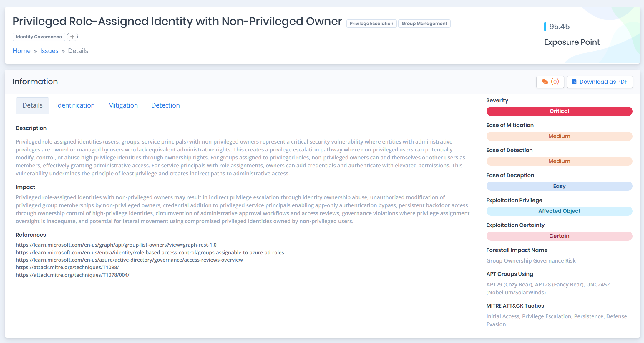
Task: Open the Mitigation tab
Action: (x=123, y=105)
